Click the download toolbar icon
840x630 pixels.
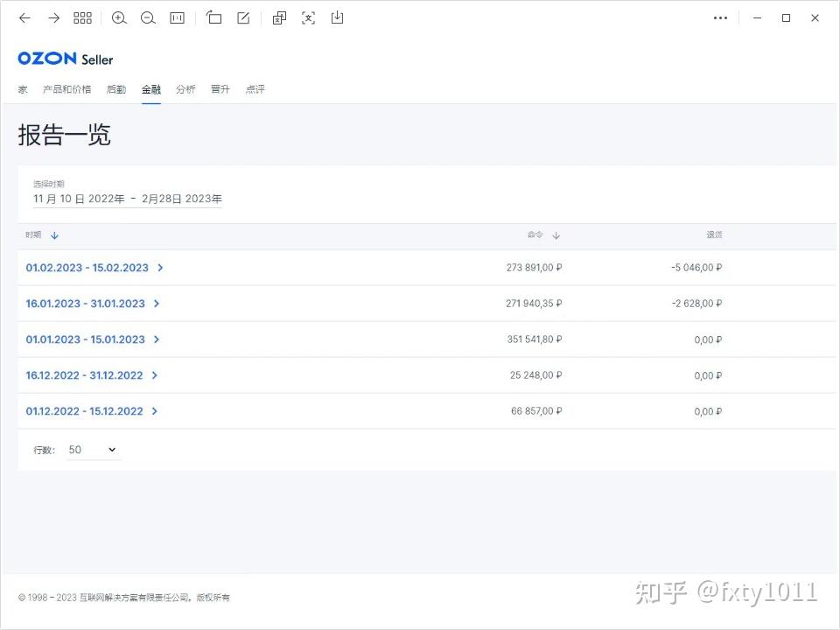pos(337,17)
